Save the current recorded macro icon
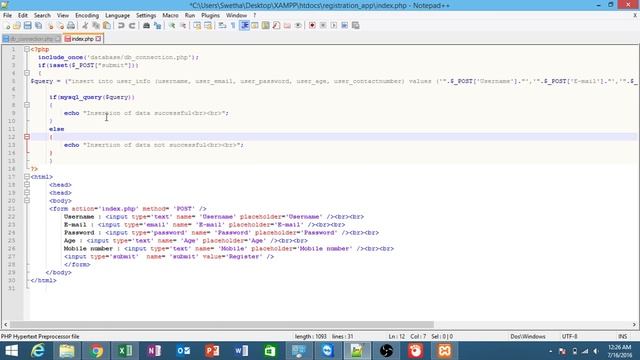640x360 pixels. click(x=356, y=26)
